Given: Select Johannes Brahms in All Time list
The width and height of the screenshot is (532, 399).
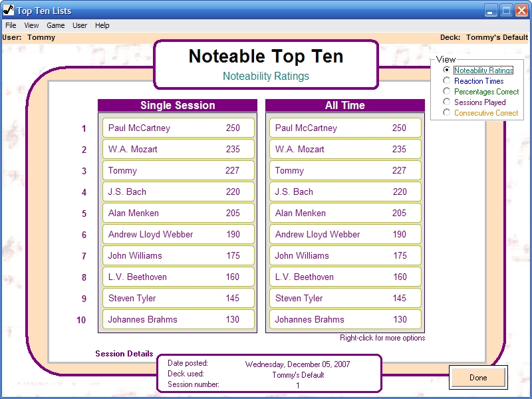Looking at the screenshot, I should [345, 319].
